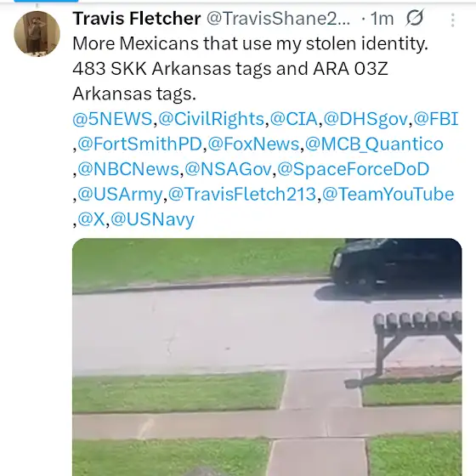Select the @FBI mention
The width and height of the screenshot is (476, 476).
(435, 119)
